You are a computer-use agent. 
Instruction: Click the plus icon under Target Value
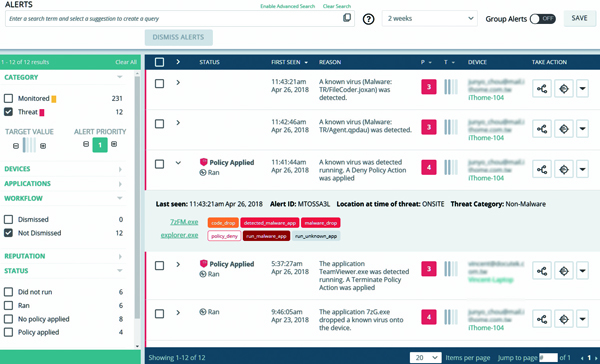point(43,146)
